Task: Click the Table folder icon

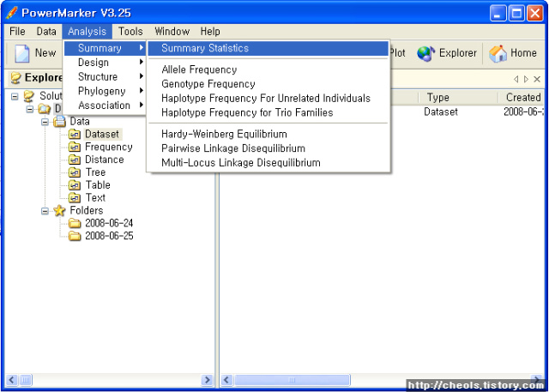Action: click(x=75, y=184)
